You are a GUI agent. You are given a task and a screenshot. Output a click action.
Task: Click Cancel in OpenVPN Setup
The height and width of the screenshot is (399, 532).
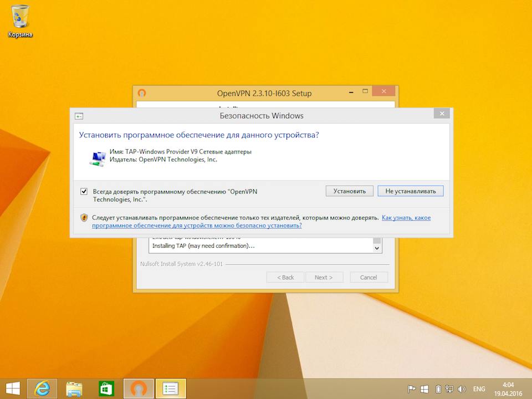(369, 277)
